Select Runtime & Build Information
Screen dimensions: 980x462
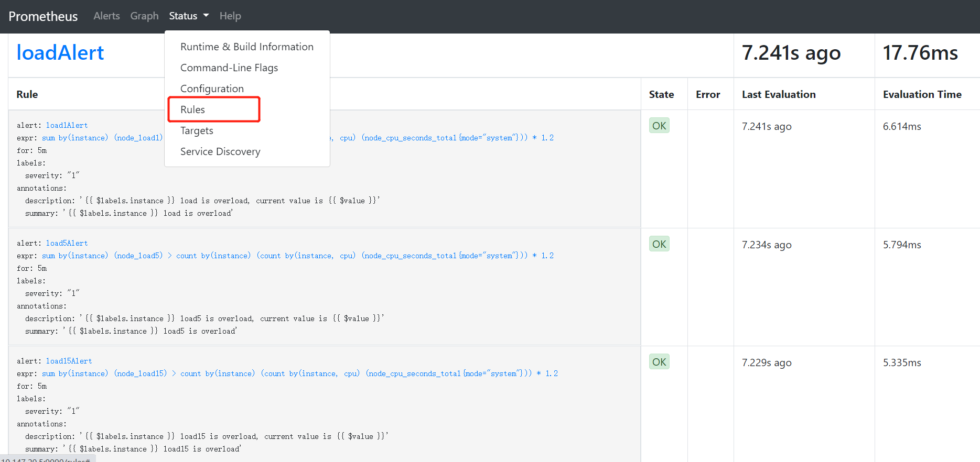coord(247,47)
